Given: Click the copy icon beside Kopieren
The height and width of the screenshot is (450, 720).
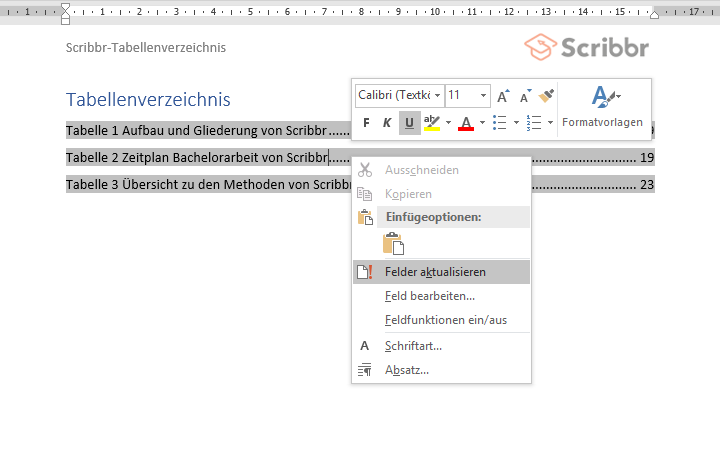Looking at the screenshot, I should [365, 194].
